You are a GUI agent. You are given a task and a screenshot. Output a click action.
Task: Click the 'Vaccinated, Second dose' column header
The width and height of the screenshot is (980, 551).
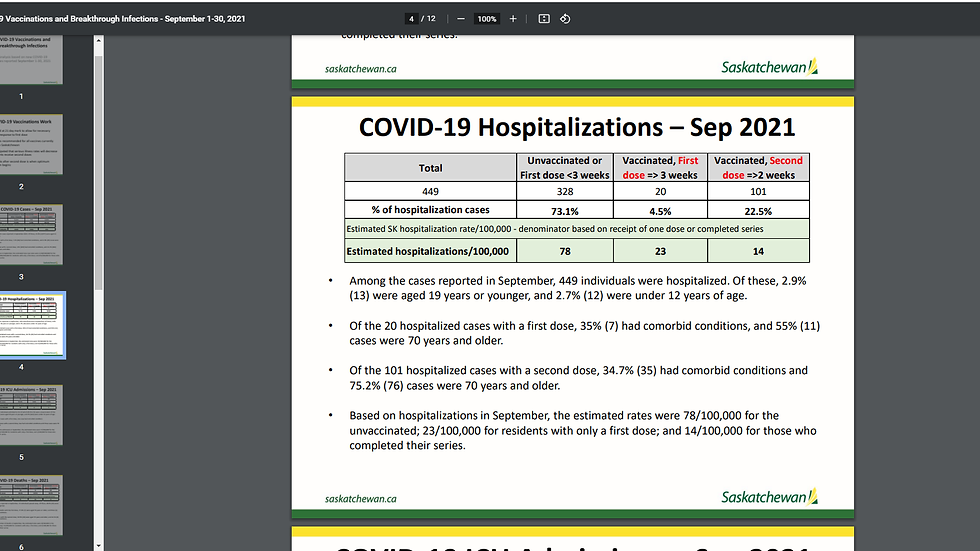tap(758, 167)
